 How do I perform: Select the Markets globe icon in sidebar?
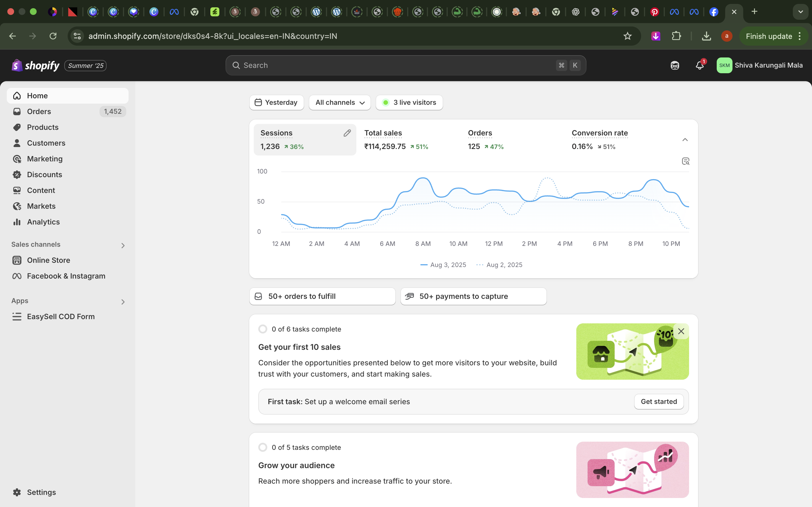click(17, 206)
